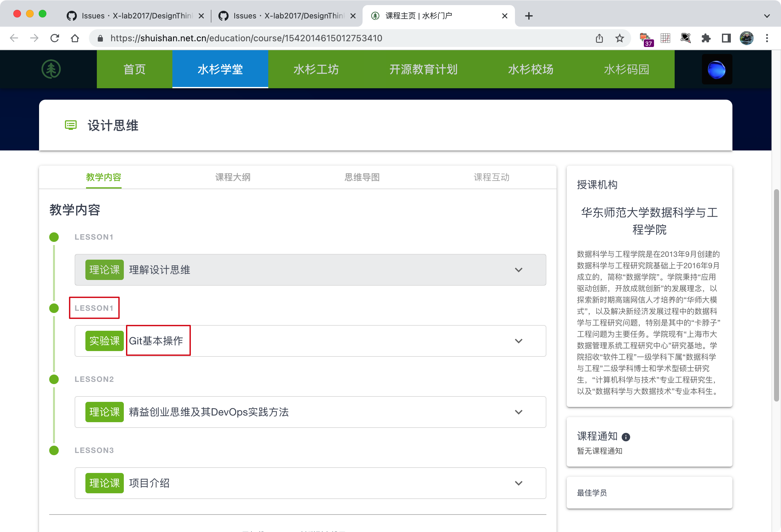This screenshot has width=781, height=532.
Task: Bookmark the page with the star icon
Action: click(x=619, y=38)
